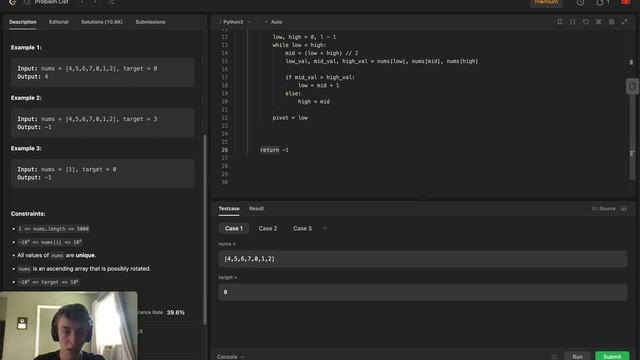Click 'mid = (low + high) // 2' line

click(x=322, y=53)
